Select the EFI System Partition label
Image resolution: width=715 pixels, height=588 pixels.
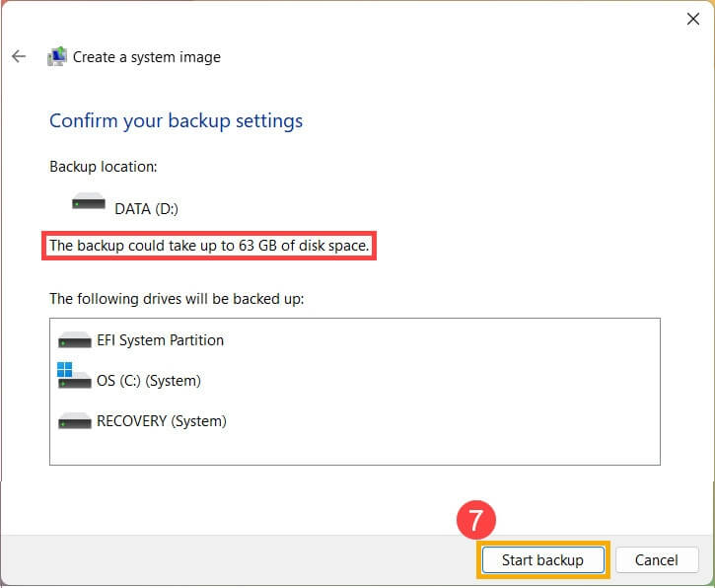tap(160, 340)
